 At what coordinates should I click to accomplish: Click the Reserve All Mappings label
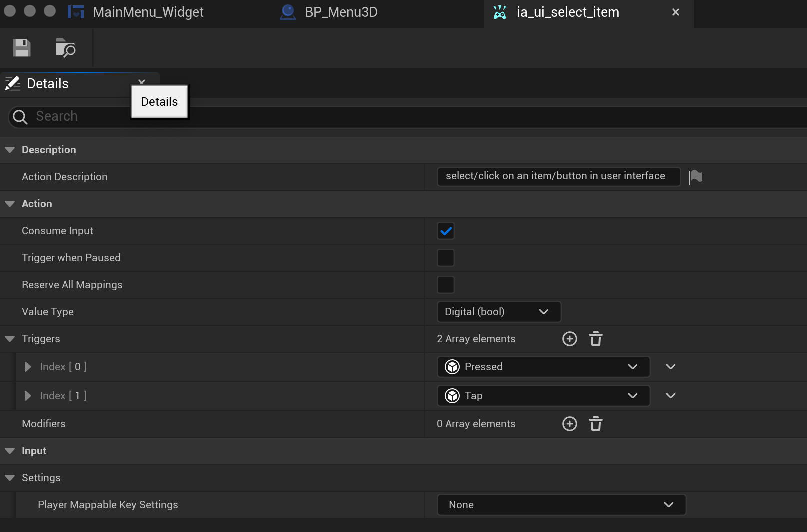coord(72,285)
